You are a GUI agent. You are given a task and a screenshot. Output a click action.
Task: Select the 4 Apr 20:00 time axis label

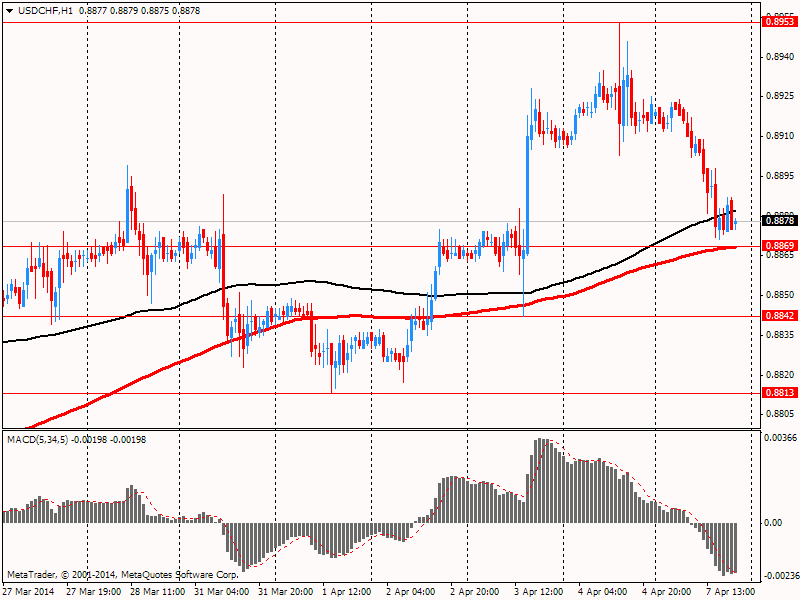tap(667, 591)
